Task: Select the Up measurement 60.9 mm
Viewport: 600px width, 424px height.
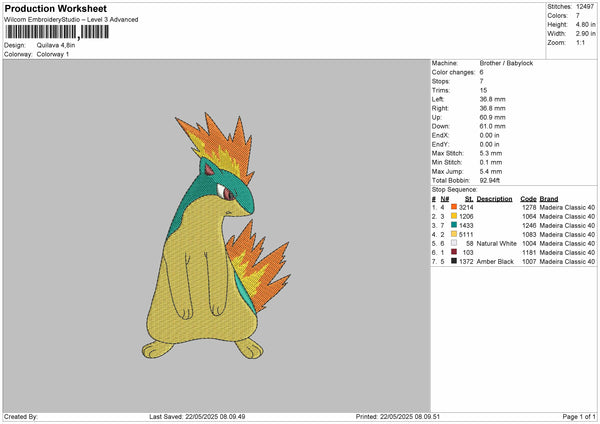Action: point(492,117)
